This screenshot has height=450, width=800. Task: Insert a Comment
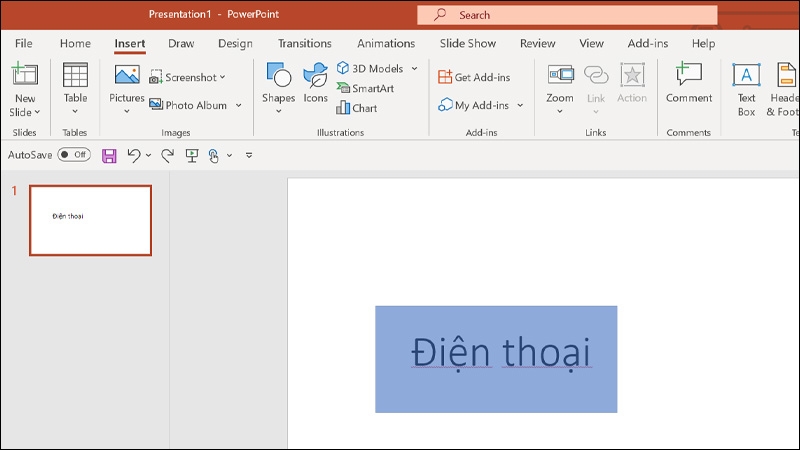[689, 83]
